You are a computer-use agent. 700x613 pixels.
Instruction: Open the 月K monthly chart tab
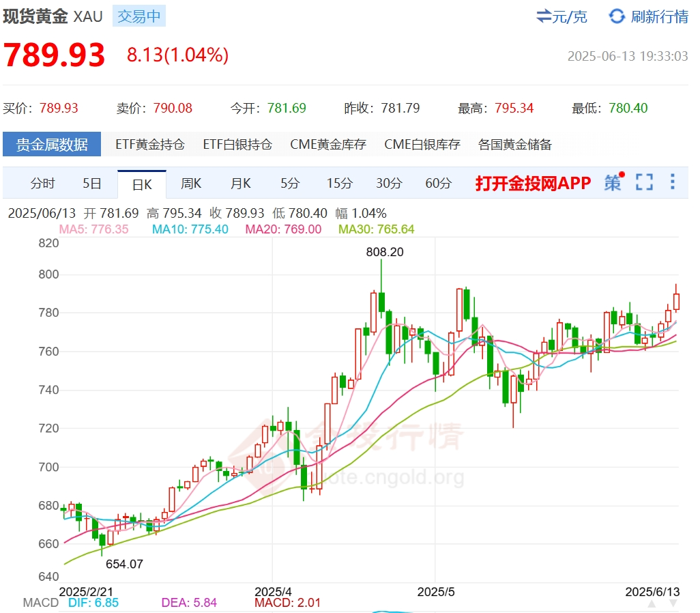(241, 183)
